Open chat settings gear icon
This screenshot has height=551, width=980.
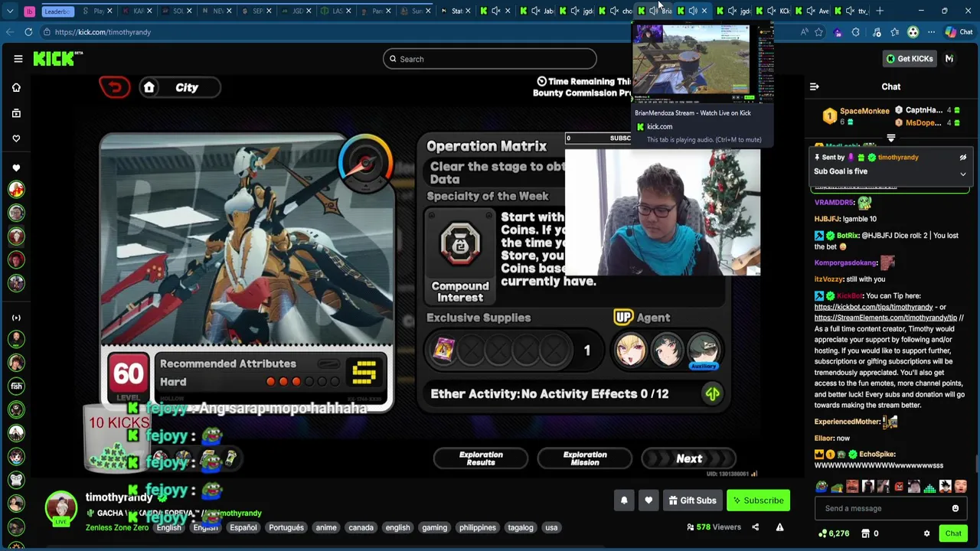point(926,533)
